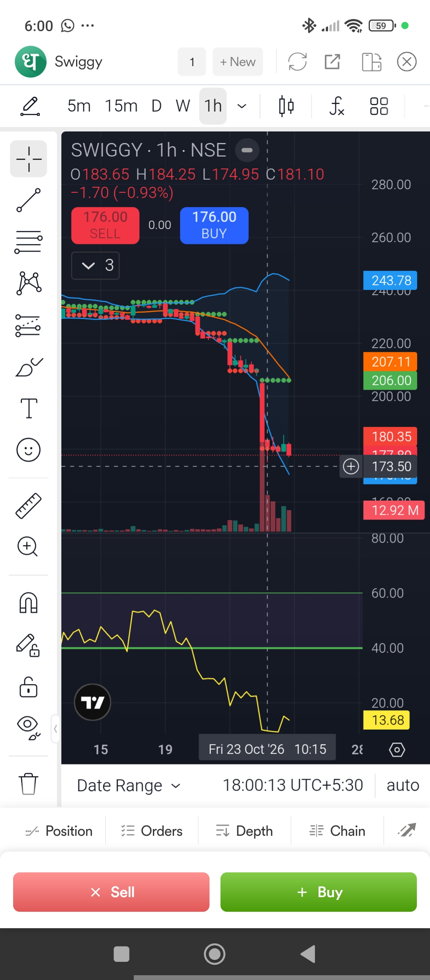The height and width of the screenshot is (980, 430).
Task: Toggle hide all drawings eye icon
Action: click(x=29, y=728)
